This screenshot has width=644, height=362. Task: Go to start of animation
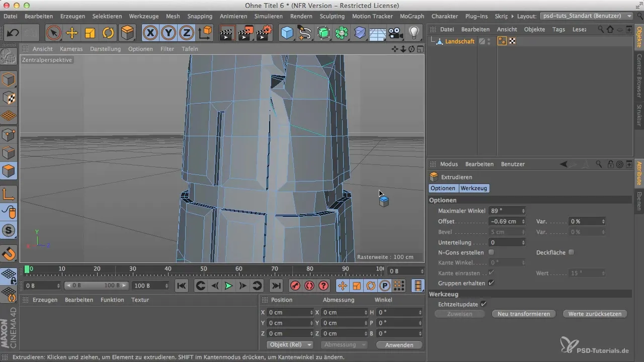tap(182, 286)
